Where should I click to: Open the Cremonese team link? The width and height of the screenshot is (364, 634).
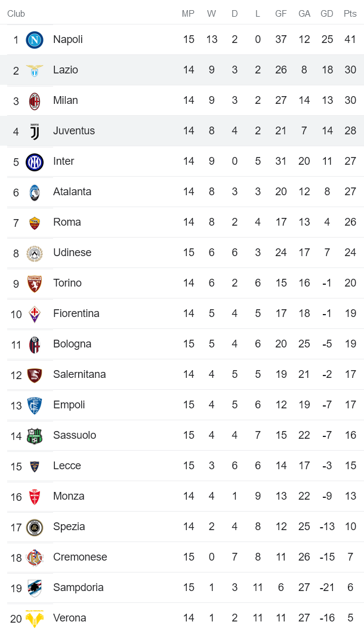pos(80,557)
